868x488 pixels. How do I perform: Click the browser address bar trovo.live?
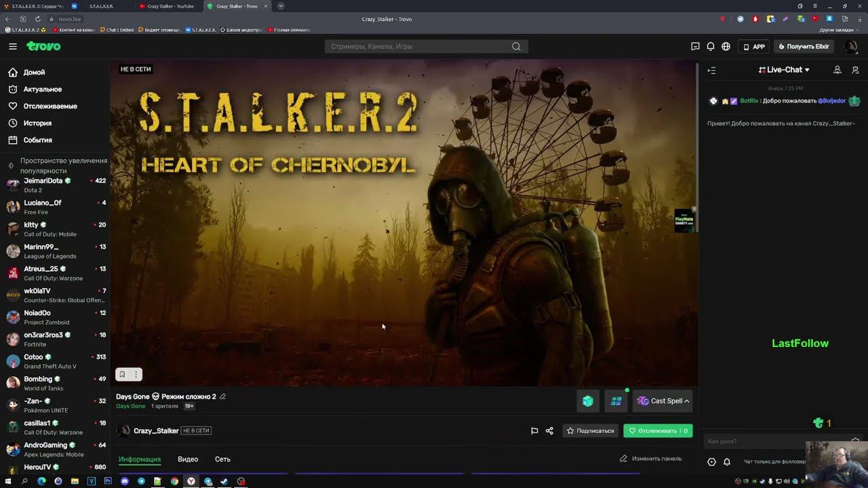click(70, 19)
